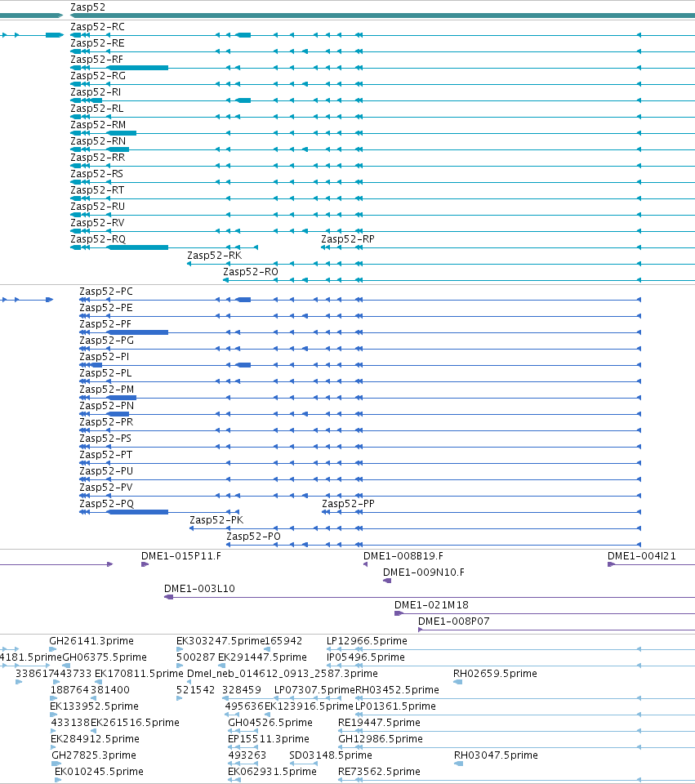This screenshot has height=784, width=695.
Task: Click the RH02659.5prime EST label
Action: click(496, 674)
